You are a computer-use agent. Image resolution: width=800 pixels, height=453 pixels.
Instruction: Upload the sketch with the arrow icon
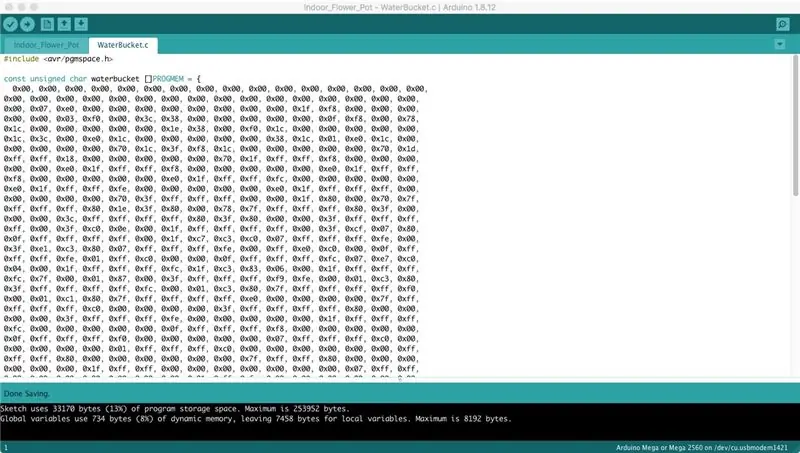click(28, 24)
